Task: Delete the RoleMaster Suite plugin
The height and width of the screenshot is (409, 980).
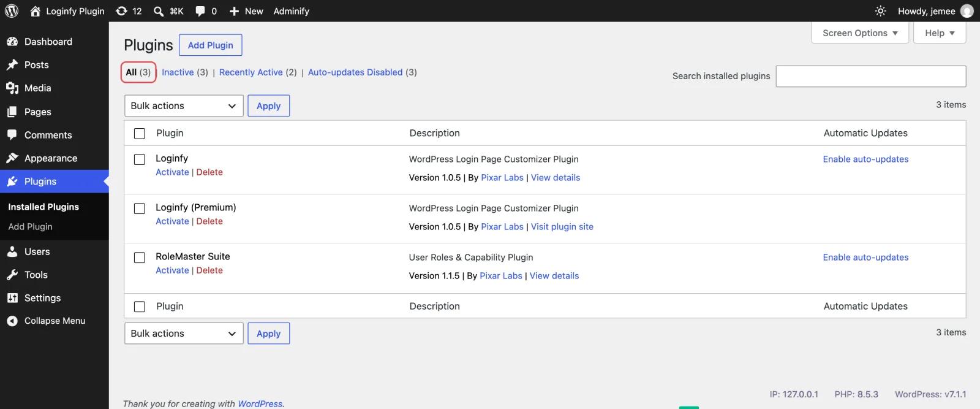Action: coord(209,270)
